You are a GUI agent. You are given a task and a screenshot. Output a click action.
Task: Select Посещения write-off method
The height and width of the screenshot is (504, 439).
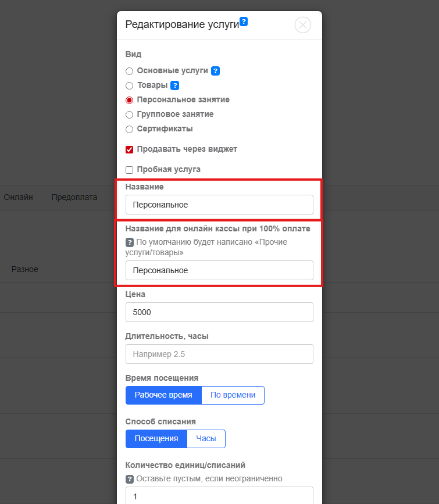pos(156,439)
